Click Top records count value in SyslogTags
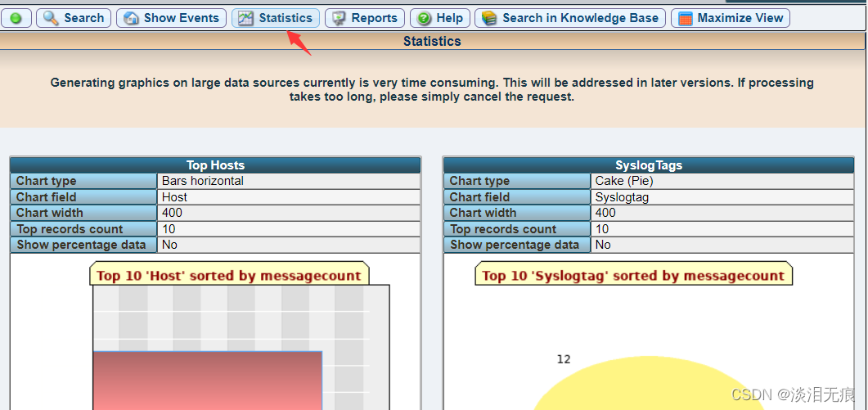 coord(602,229)
